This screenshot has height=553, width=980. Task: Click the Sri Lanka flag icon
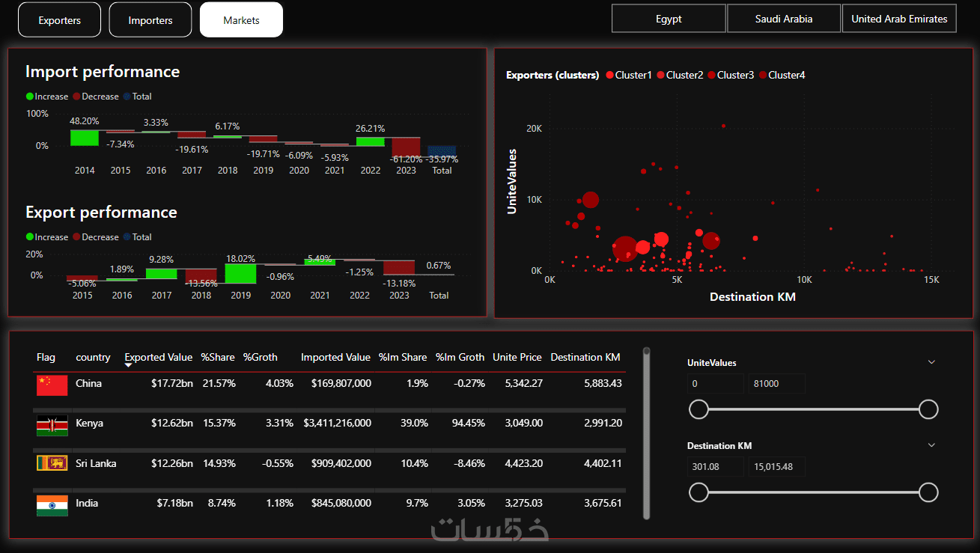[x=52, y=463]
